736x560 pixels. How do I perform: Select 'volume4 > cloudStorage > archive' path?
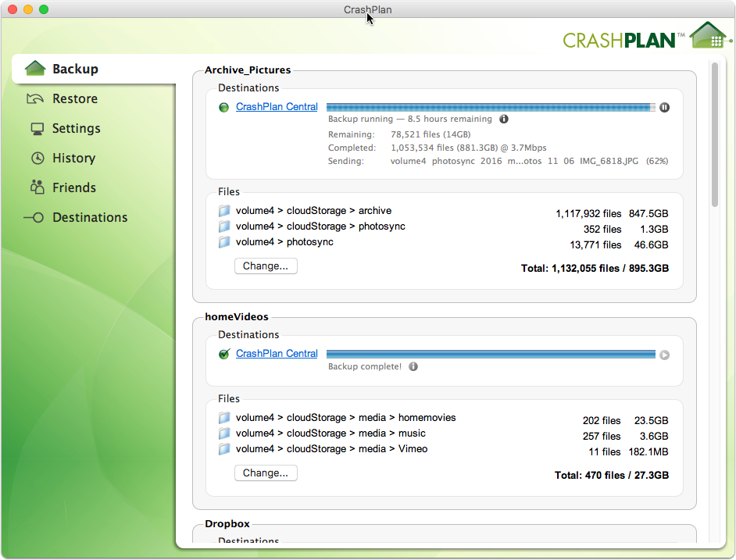click(x=313, y=211)
